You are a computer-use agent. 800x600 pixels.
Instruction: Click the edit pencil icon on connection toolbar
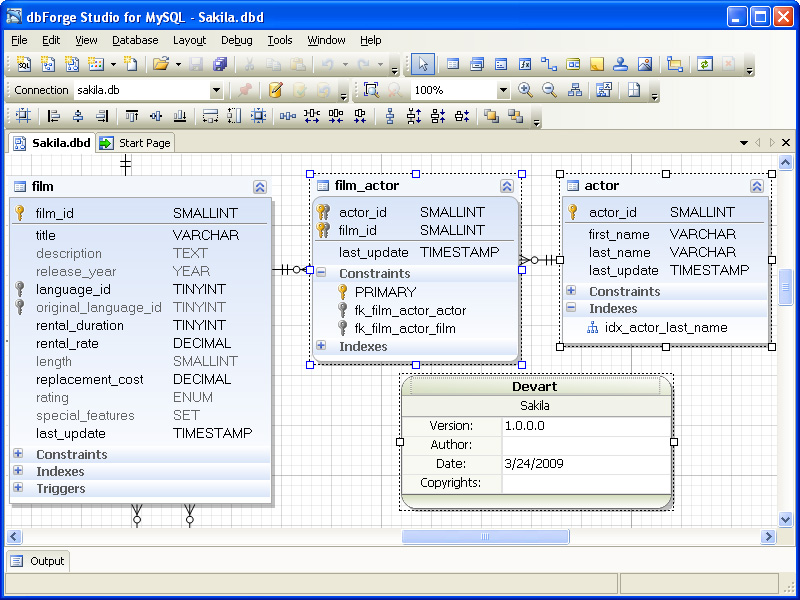[x=276, y=90]
